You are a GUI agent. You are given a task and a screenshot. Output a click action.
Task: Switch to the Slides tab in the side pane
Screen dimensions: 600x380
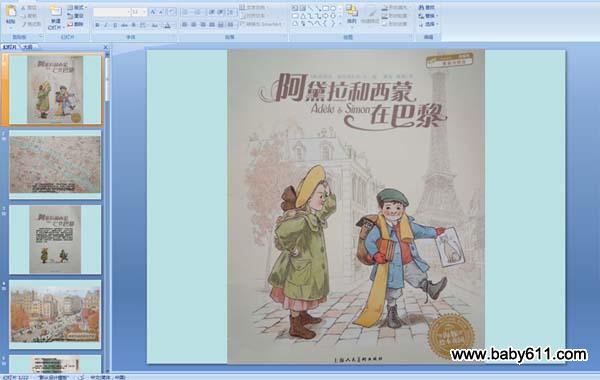pyautogui.click(x=10, y=47)
